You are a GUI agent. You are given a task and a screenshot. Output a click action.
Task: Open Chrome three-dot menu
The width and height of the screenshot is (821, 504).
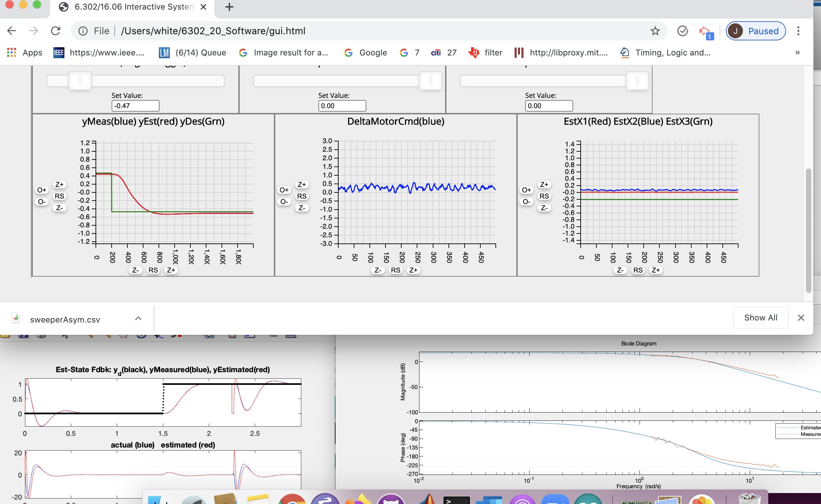pyautogui.click(x=798, y=31)
